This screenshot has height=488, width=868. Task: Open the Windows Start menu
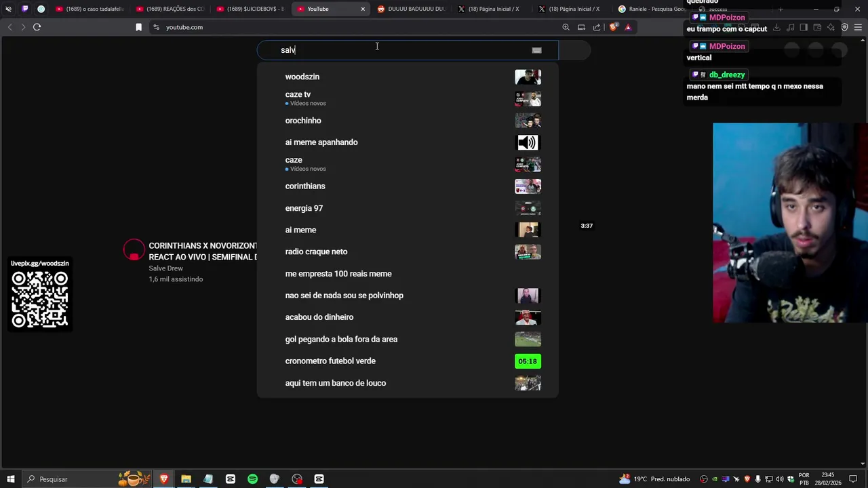[x=10, y=479]
